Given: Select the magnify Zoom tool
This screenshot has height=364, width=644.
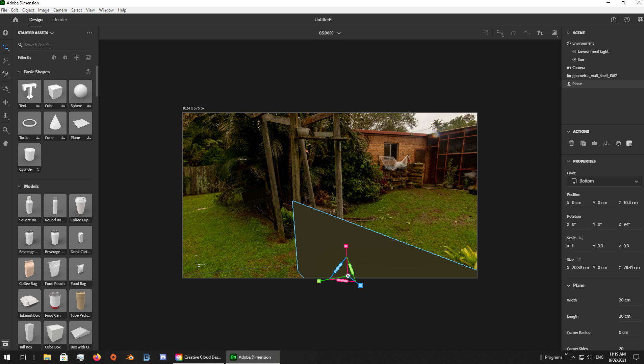Looking at the screenshot, I should pyautogui.click(x=5, y=130).
